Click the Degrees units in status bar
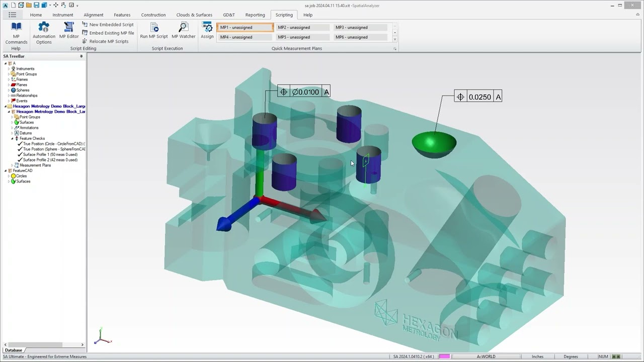The width and height of the screenshot is (644, 362). pyautogui.click(x=571, y=356)
